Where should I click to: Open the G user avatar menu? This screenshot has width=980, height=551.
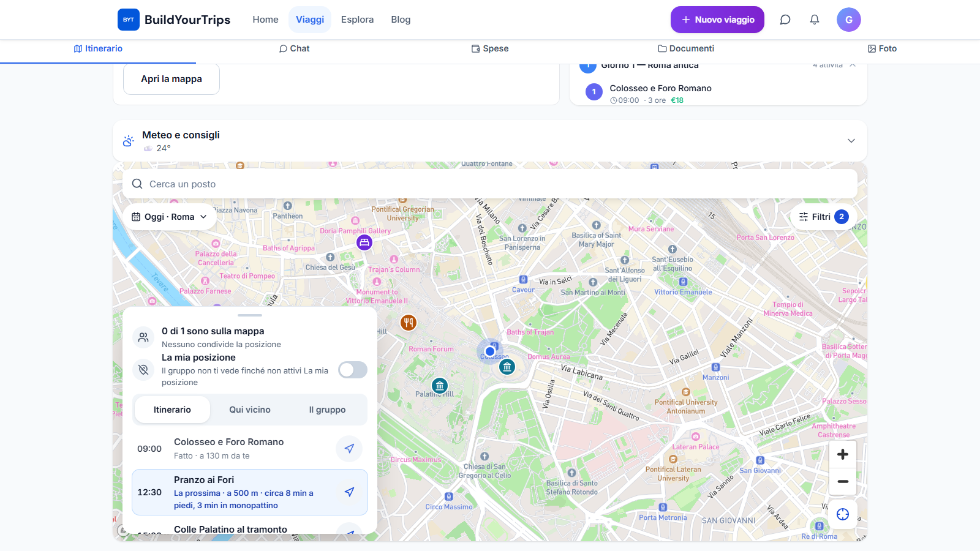(849, 20)
